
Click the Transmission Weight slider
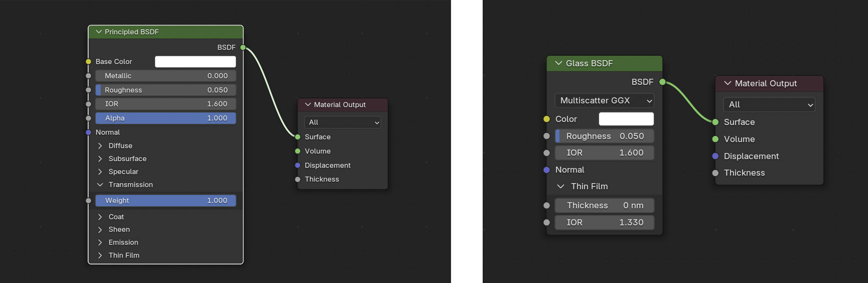pyautogui.click(x=166, y=201)
